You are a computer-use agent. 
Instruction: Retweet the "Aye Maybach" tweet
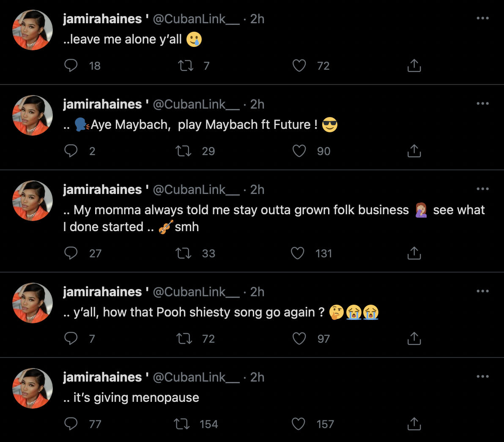click(x=184, y=151)
